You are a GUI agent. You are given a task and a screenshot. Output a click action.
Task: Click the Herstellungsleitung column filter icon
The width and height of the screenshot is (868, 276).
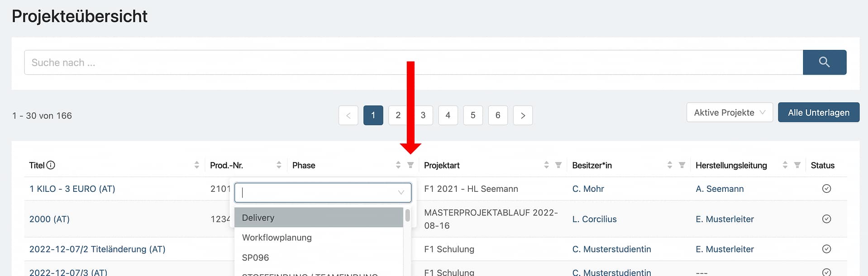click(x=797, y=165)
